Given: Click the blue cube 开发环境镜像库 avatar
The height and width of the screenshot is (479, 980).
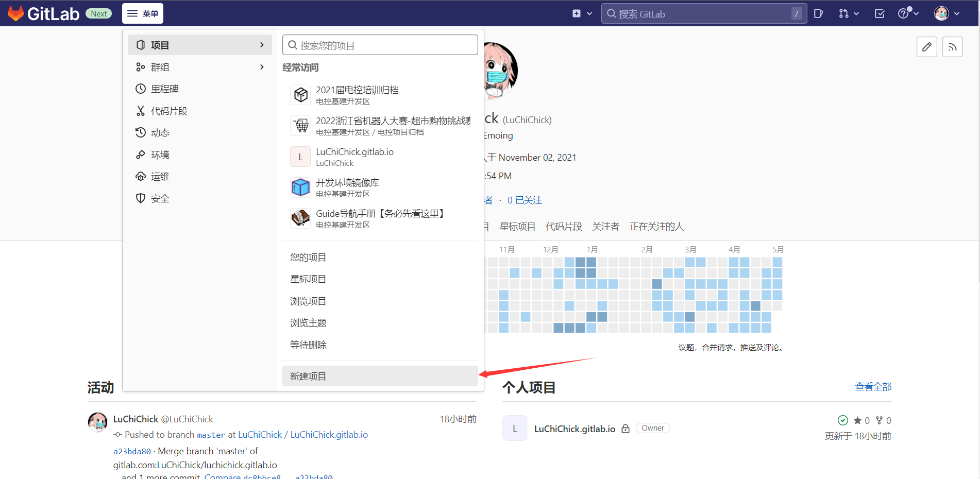Looking at the screenshot, I should click(300, 187).
